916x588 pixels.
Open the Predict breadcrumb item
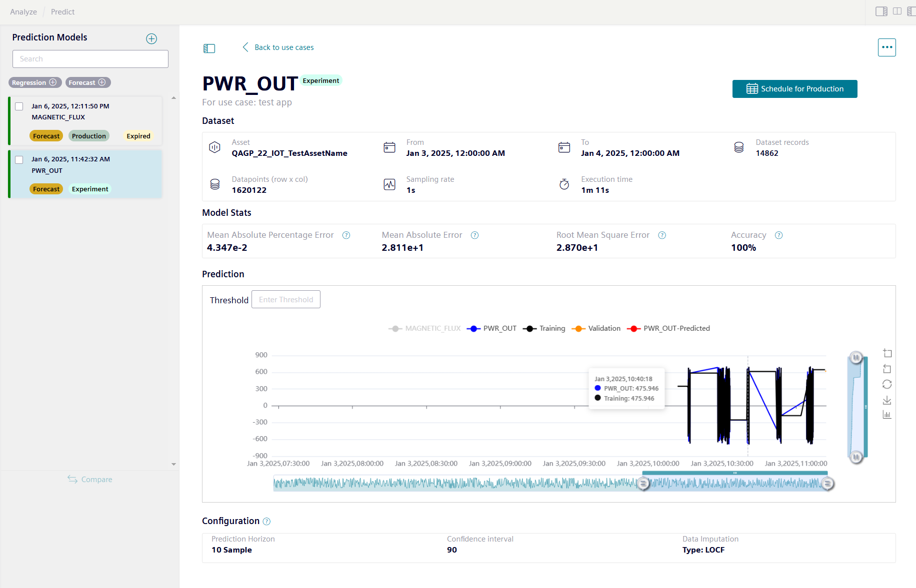(x=62, y=12)
